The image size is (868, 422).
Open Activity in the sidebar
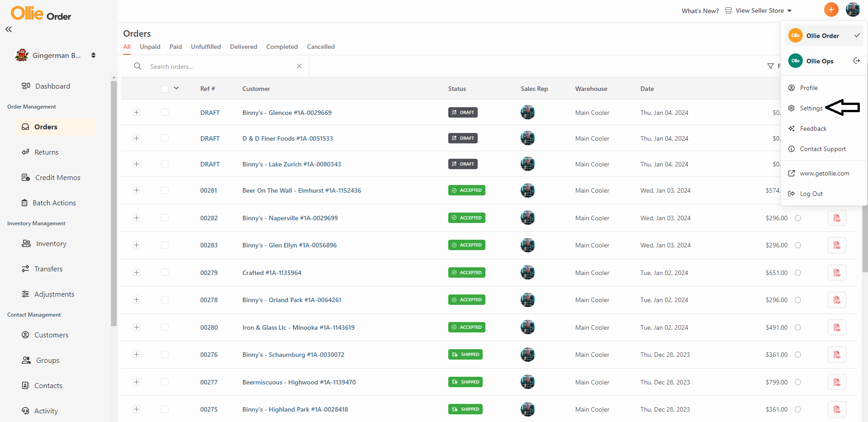coord(40,411)
